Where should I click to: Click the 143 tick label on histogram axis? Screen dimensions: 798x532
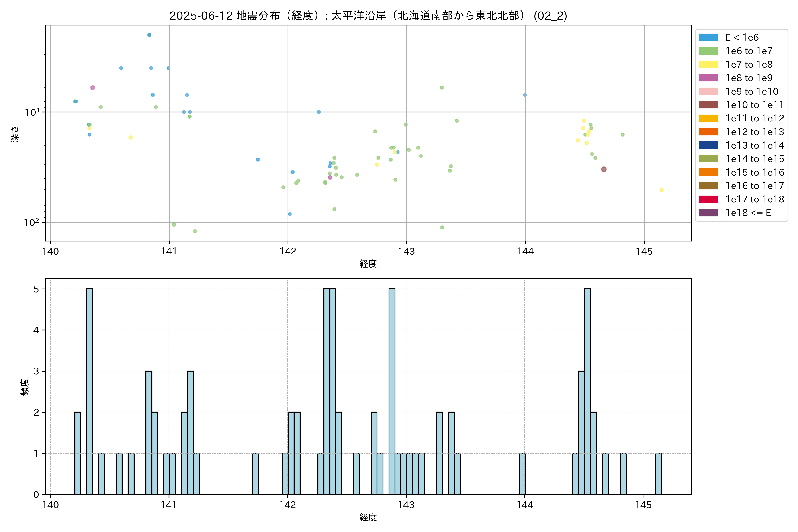[x=406, y=505]
